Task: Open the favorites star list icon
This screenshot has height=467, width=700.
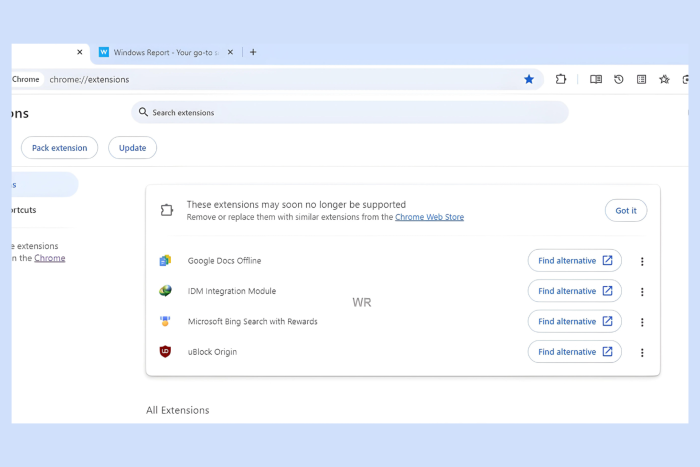Action: 664,79
